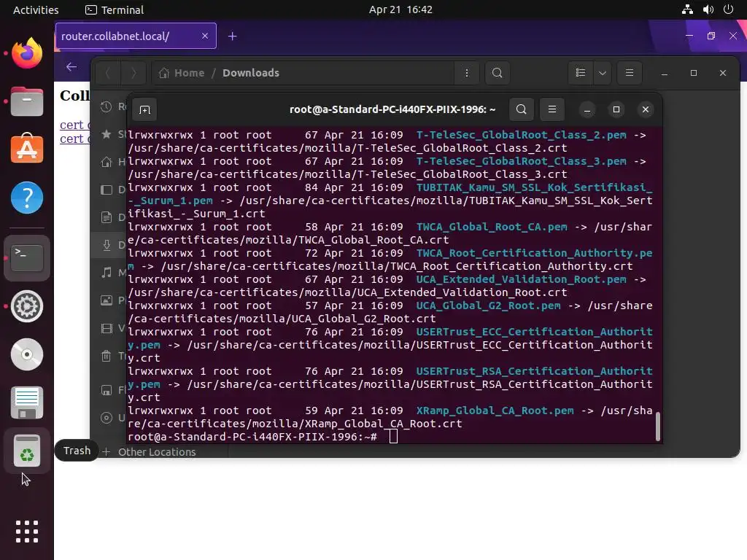Click UCA_Extended_Validation_Root.pem in the terminal output
Image resolution: width=747 pixels, height=560 pixels.
[x=521, y=279]
